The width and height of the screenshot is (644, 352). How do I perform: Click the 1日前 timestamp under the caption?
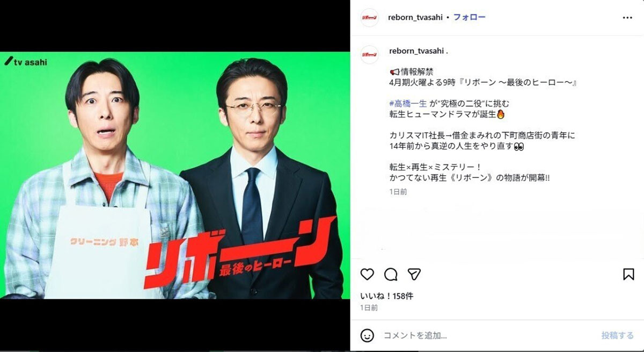coord(398,191)
